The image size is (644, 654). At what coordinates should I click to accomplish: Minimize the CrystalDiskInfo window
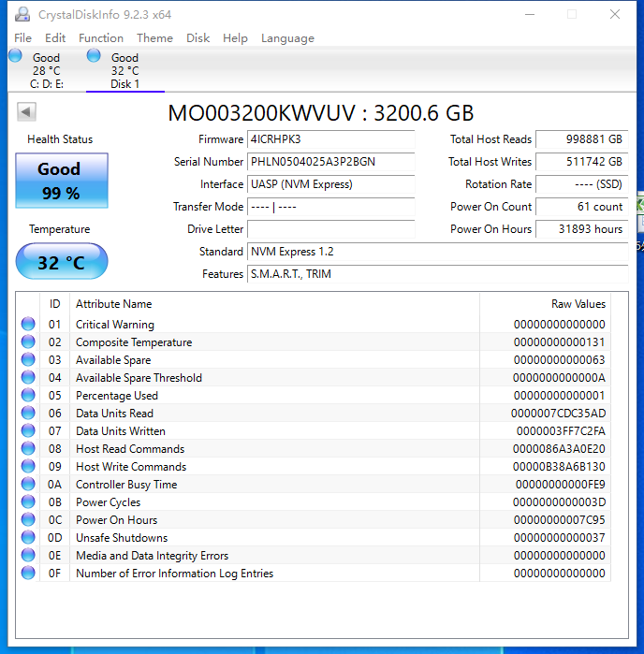[530, 14]
